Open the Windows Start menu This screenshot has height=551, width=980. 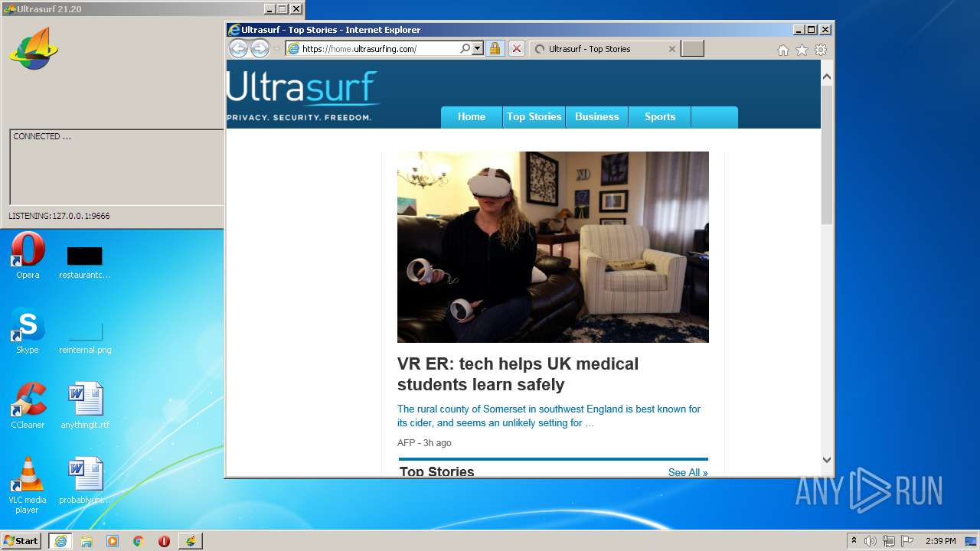click(21, 540)
